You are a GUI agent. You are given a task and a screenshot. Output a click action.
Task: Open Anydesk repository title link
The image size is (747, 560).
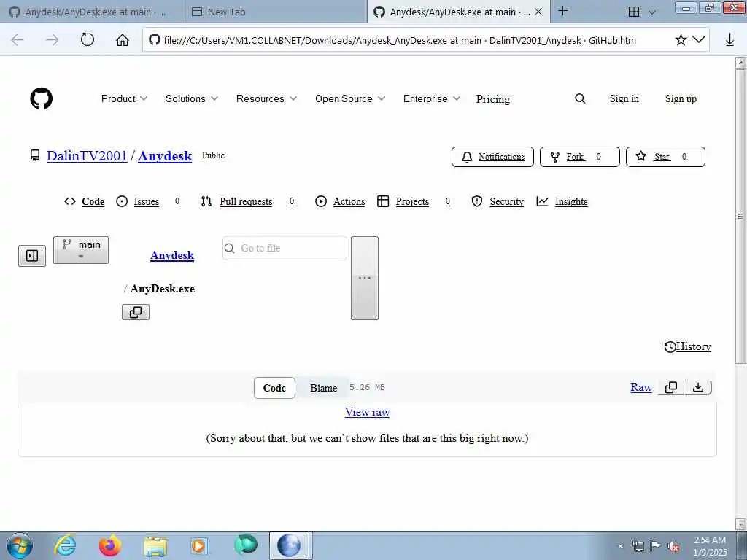(165, 156)
